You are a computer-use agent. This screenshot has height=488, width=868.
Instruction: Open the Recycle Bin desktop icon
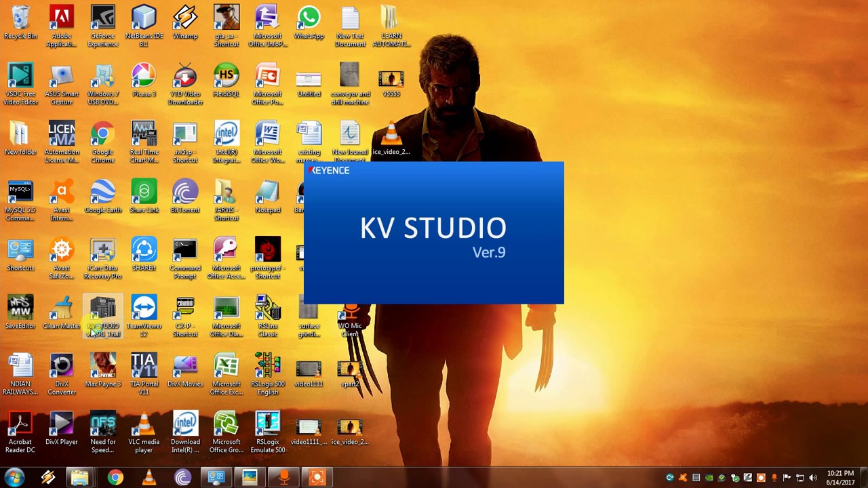click(20, 23)
